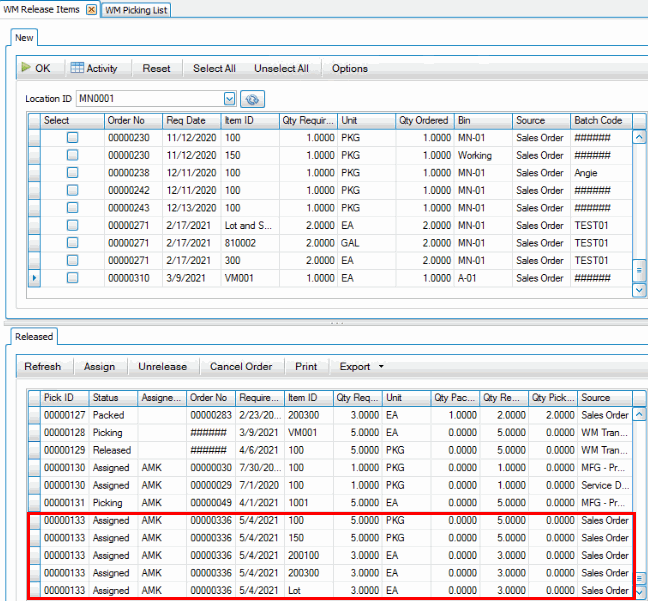Click current-row arrow indicator for order 00000310
The width and height of the screenshot is (648, 601).
35,278
